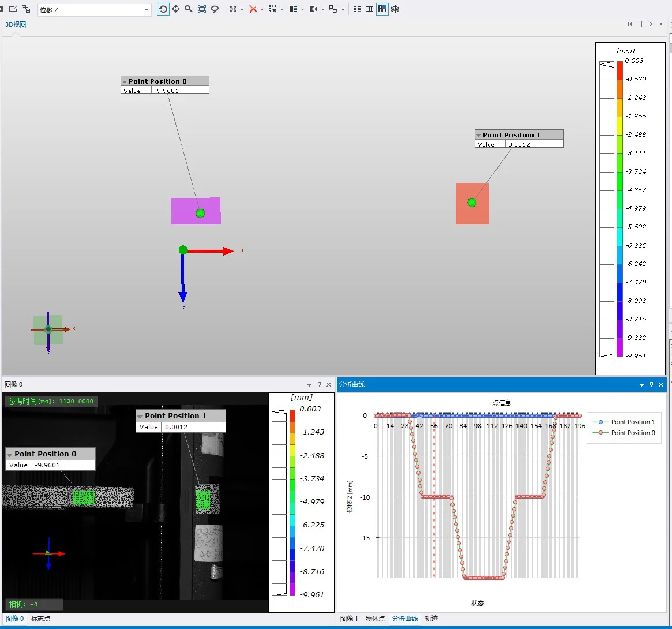Select the pan view tool
Image resolution: width=672 pixels, height=629 pixels.
[176, 9]
